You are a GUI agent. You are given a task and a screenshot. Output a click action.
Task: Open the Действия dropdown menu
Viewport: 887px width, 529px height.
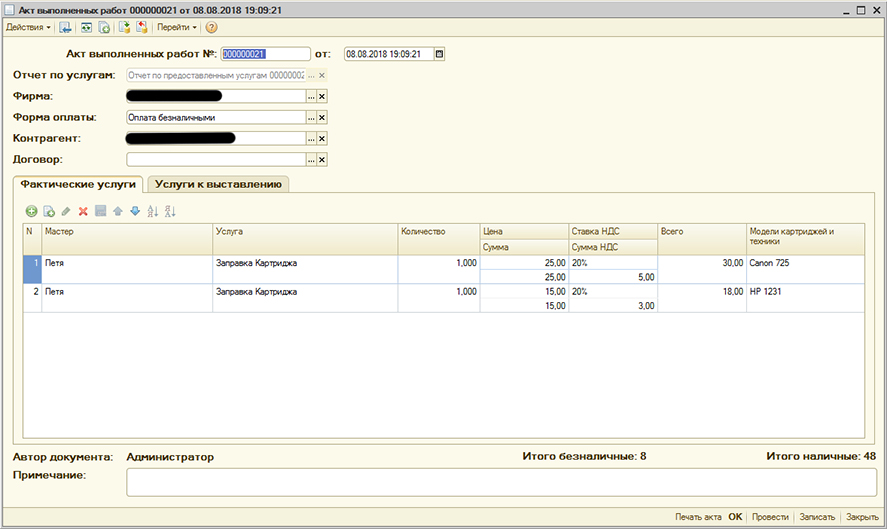[x=28, y=27]
